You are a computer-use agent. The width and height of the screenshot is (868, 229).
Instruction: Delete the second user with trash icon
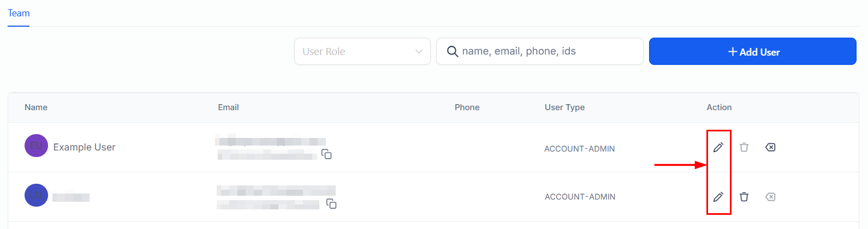(x=744, y=197)
